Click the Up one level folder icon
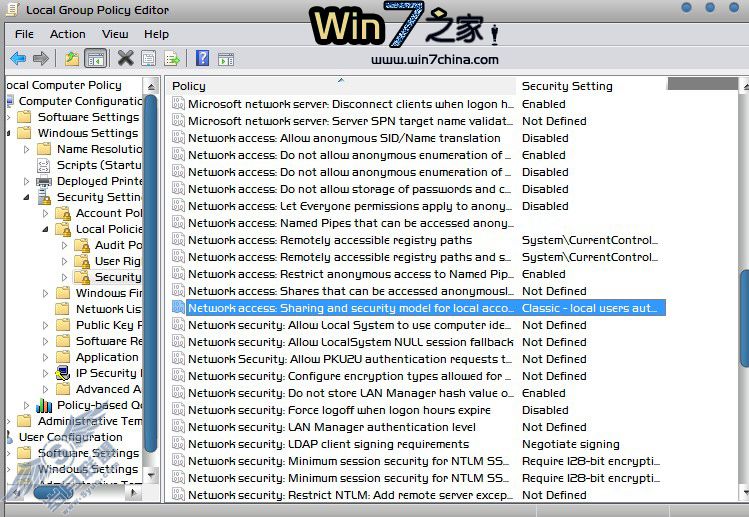This screenshot has width=749, height=517. tap(72, 59)
